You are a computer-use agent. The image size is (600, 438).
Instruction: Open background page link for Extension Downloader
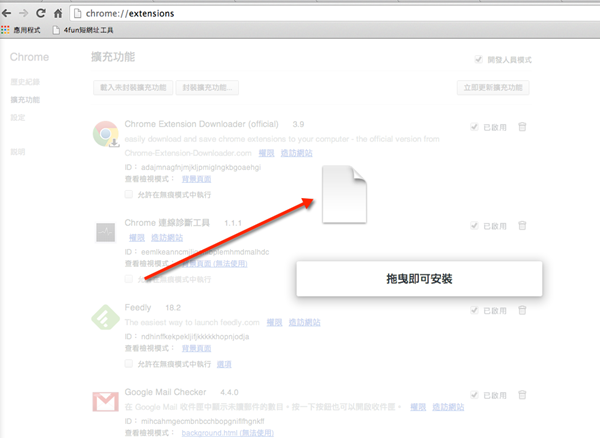tap(196, 179)
